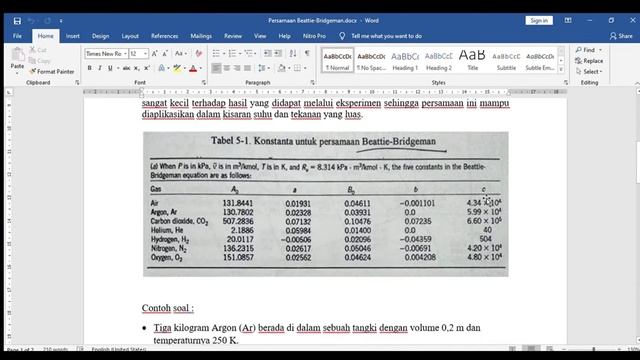Open the Change Case dropdown
The height and width of the screenshot is (360, 640).
(181, 53)
